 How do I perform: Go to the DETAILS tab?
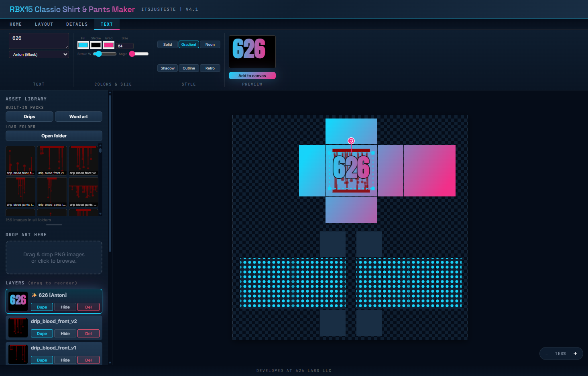[x=77, y=24]
